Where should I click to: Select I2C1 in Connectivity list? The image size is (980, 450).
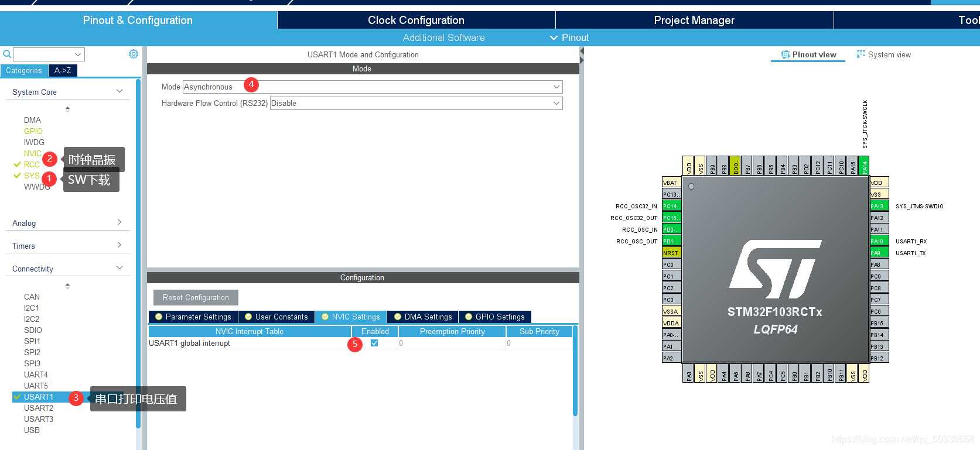32,308
